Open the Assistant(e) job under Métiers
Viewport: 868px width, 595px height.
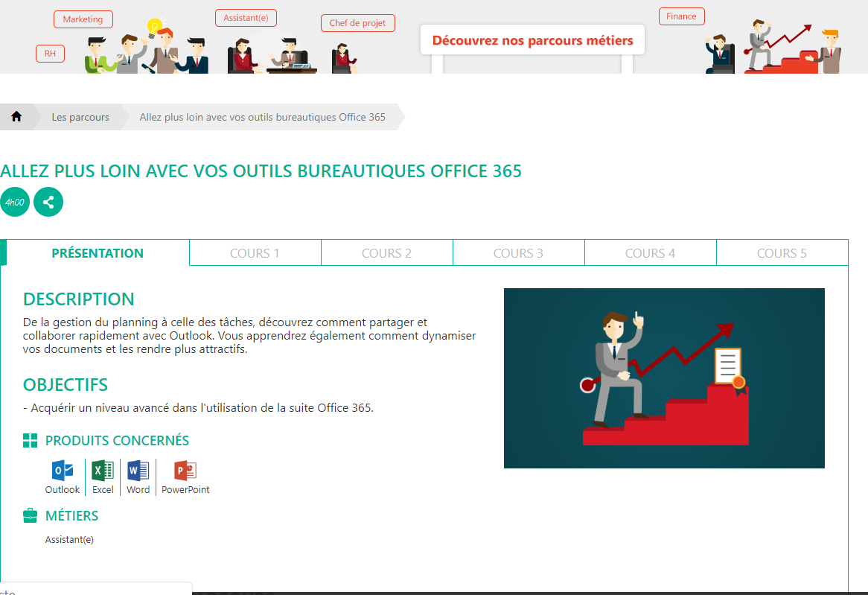[69, 540]
